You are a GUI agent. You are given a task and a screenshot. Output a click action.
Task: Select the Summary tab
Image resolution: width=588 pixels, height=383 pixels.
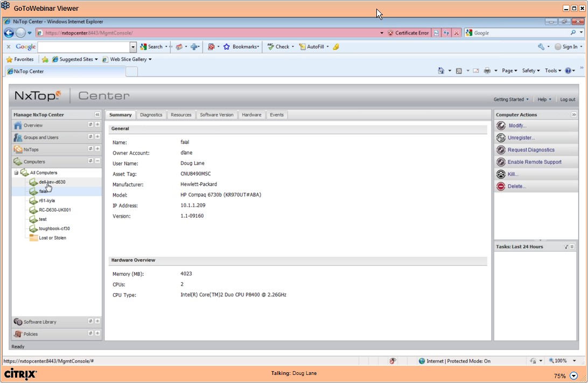click(121, 115)
